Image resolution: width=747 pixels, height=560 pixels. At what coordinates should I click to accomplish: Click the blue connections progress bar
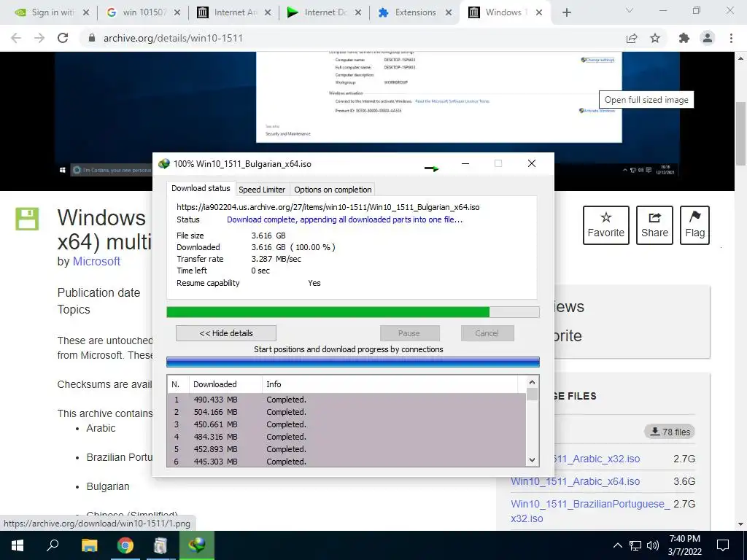point(352,362)
